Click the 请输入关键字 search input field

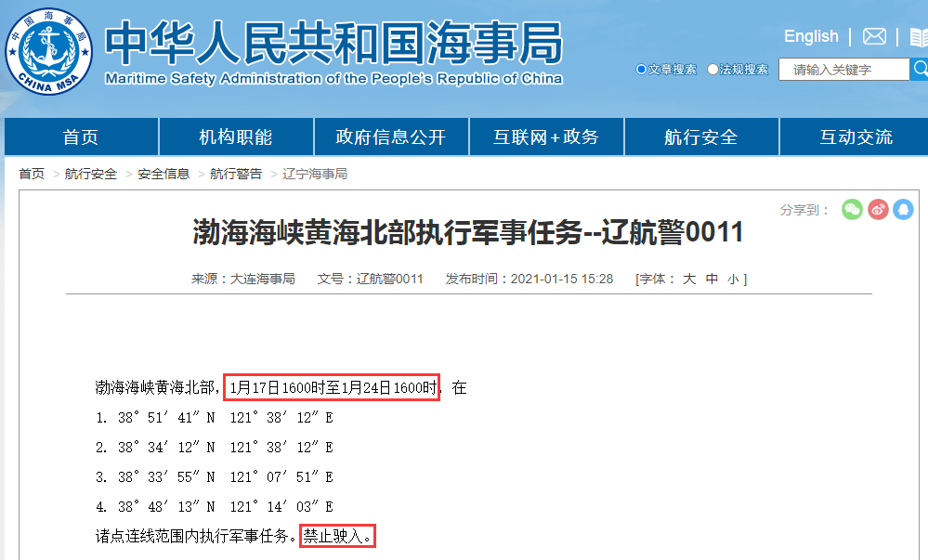tap(843, 69)
